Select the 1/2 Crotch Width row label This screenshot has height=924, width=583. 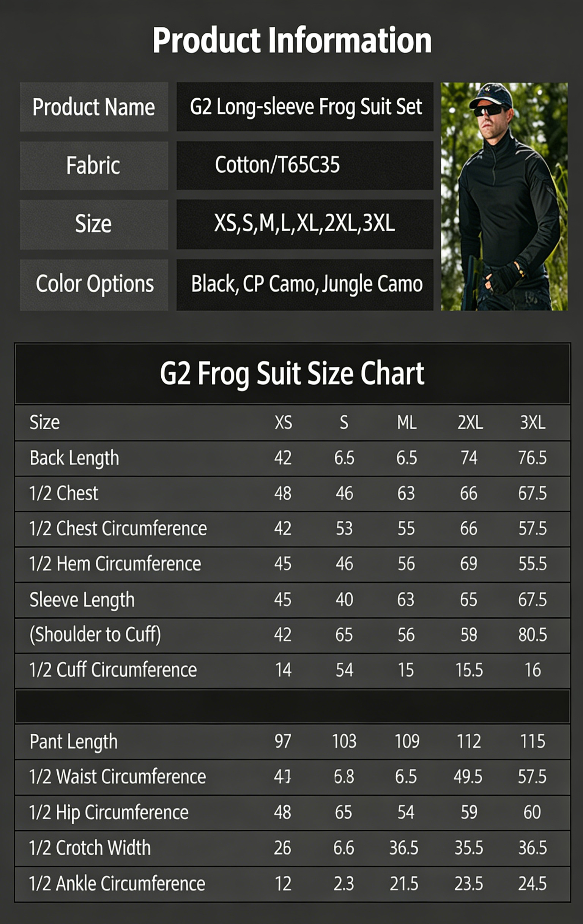coord(90,848)
